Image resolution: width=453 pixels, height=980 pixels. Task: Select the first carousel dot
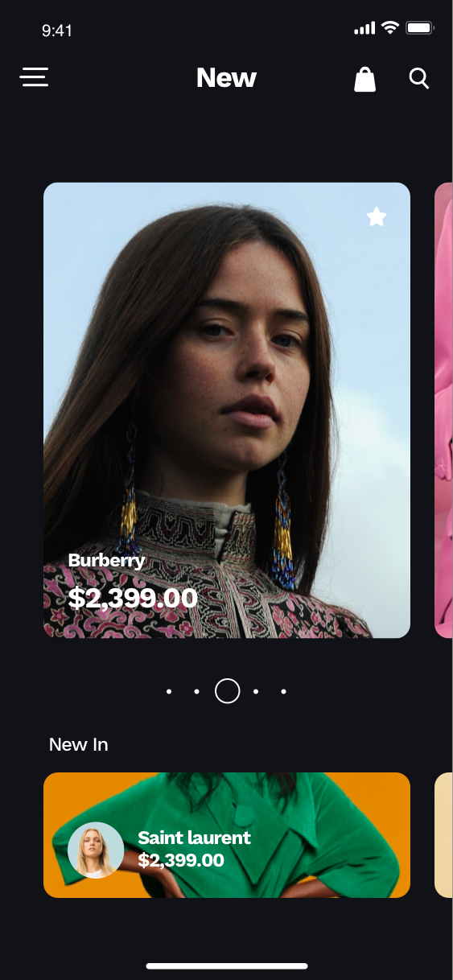coord(169,691)
